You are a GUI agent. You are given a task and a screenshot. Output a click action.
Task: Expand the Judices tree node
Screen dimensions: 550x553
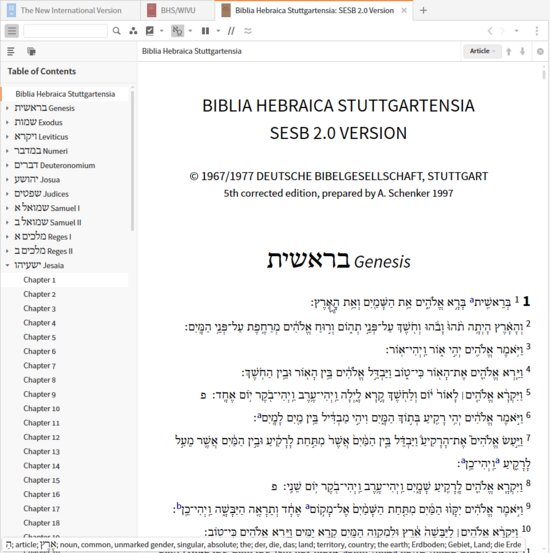7,194
